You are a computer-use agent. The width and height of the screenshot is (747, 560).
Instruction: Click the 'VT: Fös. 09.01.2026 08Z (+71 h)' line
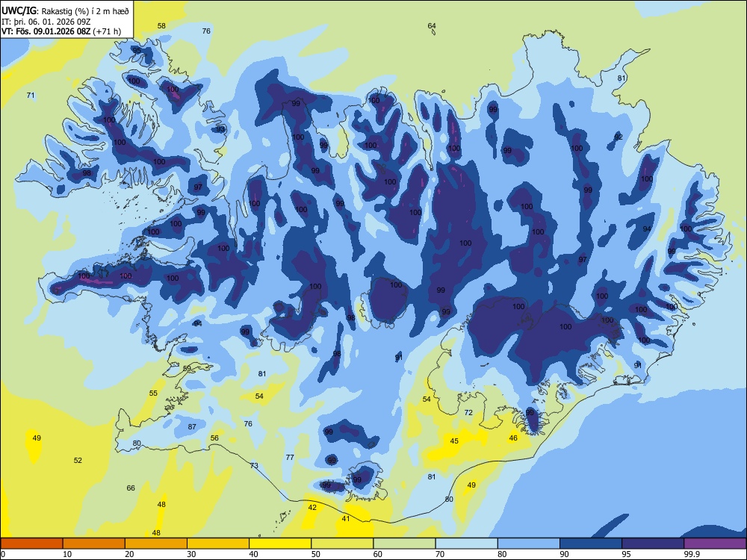[61, 32]
